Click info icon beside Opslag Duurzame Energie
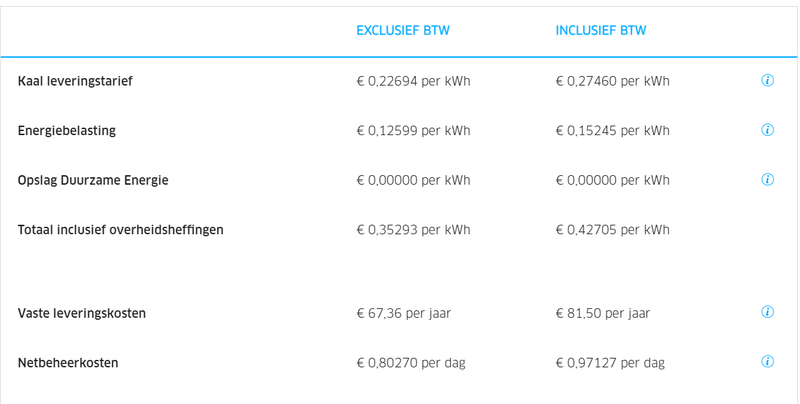 767,180
